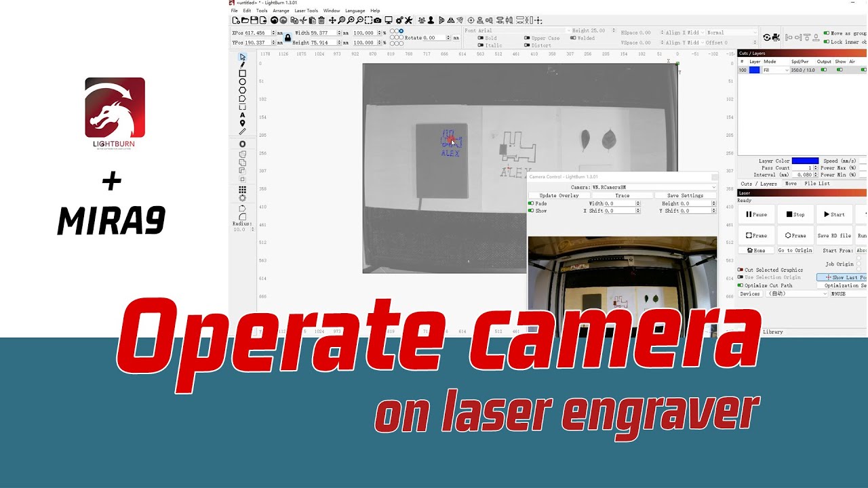This screenshot has height=488, width=868.
Task: Click the Open file folder icon
Action: coord(245,20)
